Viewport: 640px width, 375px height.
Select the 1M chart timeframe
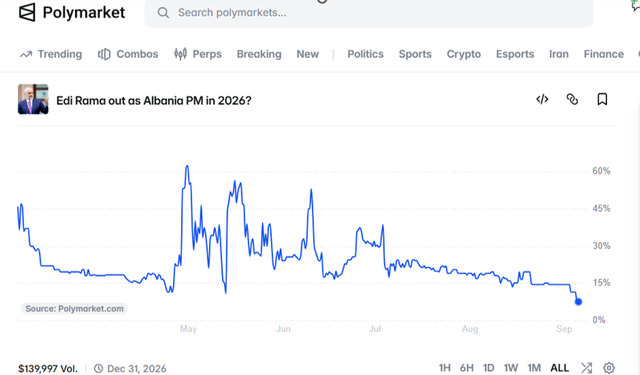534,368
